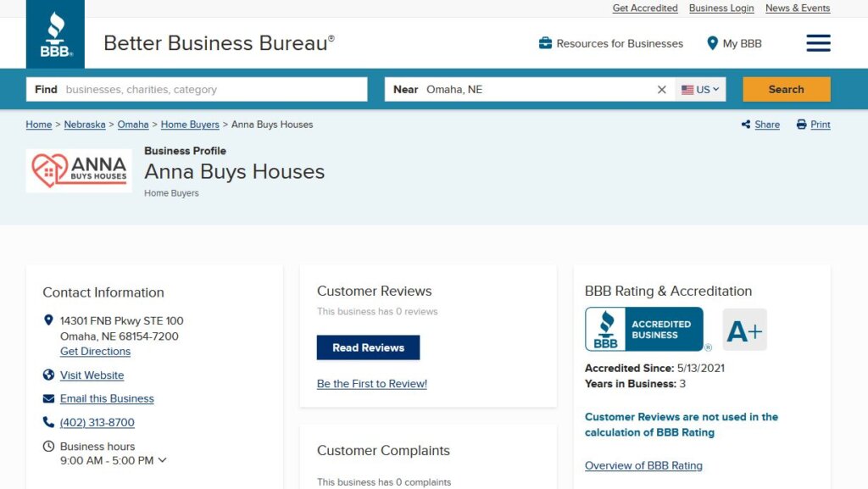Click the Read Reviews button

coord(368,347)
